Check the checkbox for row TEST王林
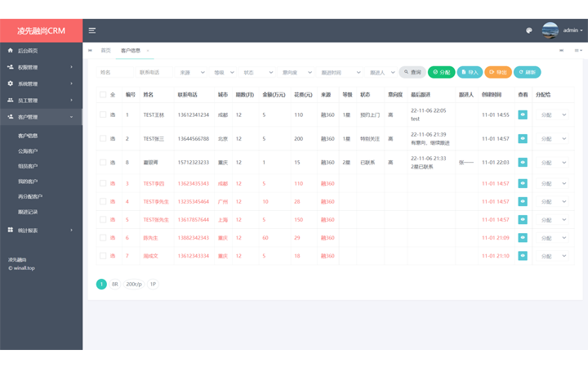The image size is (588, 368). pos(103,114)
